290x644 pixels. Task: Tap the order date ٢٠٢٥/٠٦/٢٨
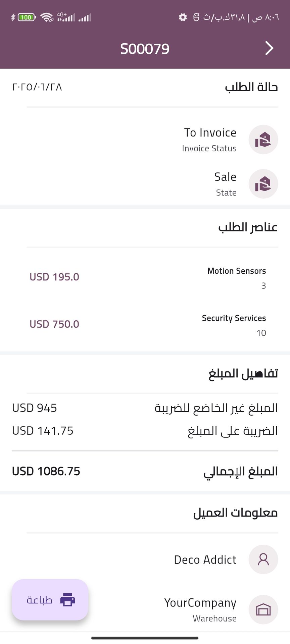click(x=37, y=87)
